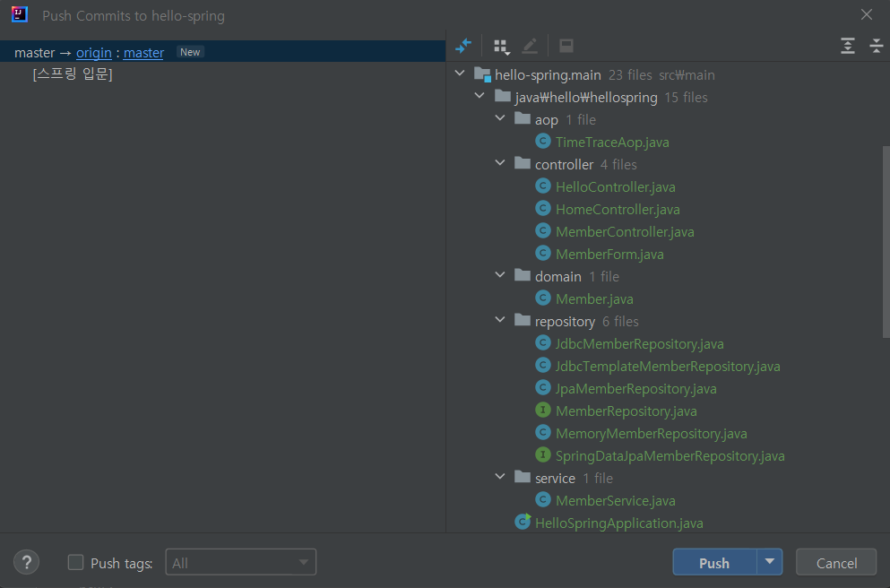Select MemberController.java in the tree
Image resolution: width=890 pixels, height=588 pixels.
[x=625, y=231]
